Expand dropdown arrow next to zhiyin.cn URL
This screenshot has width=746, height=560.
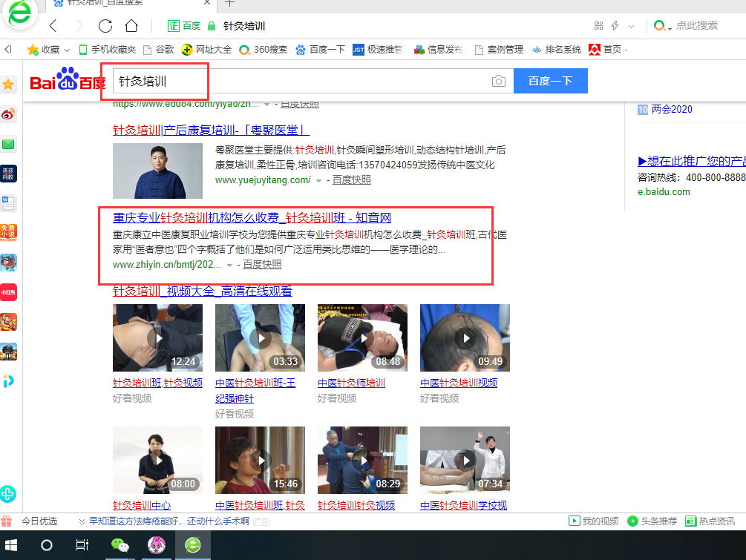pyautogui.click(x=229, y=266)
